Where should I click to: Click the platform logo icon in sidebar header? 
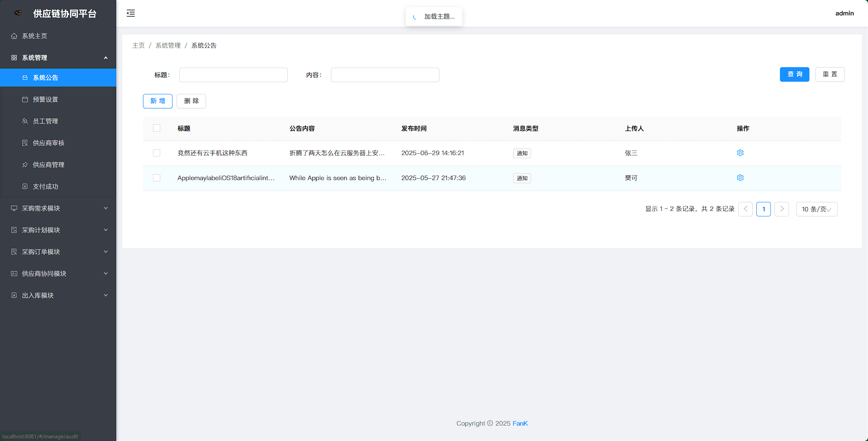point(18,13)
